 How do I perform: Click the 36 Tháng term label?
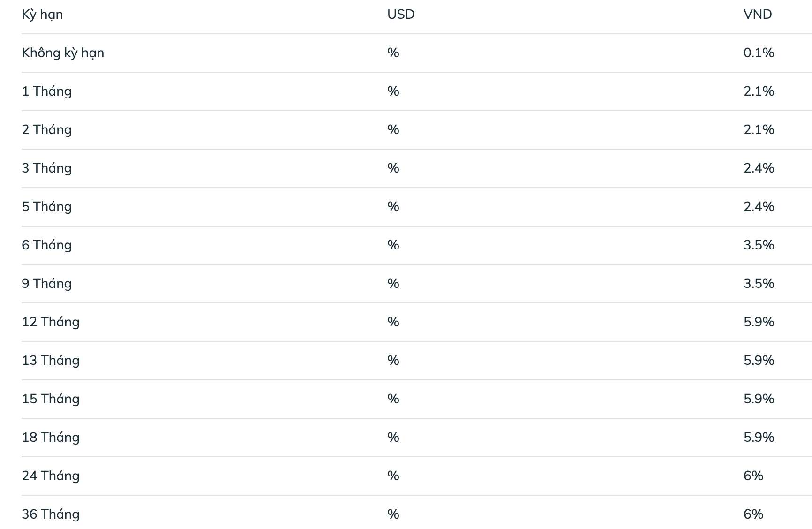tap(51, 514)
